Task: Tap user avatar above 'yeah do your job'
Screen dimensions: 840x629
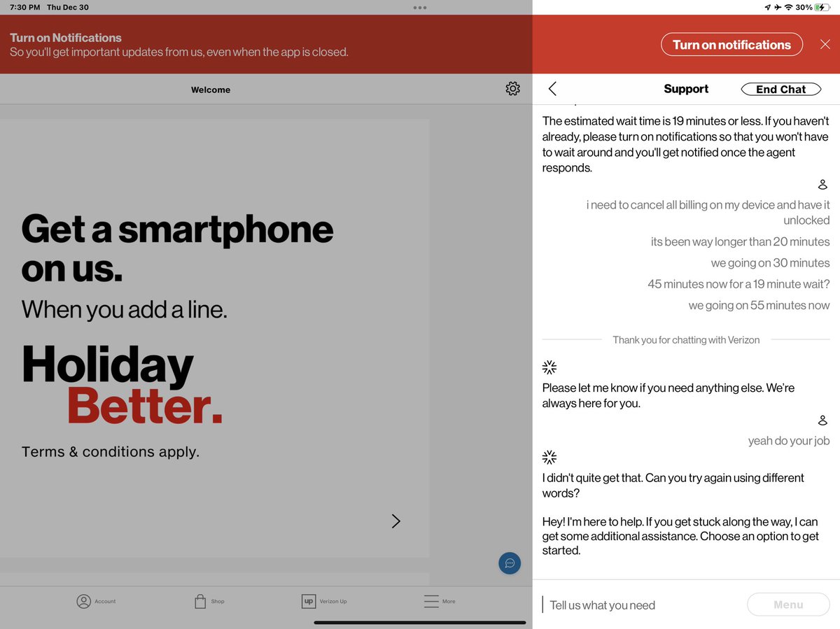Action: [x=822, y=420]
